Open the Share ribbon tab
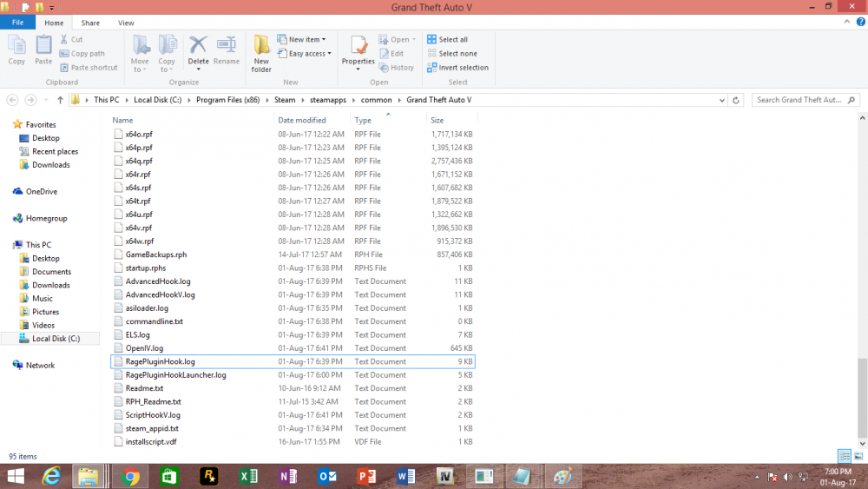 [x=90, y=23]
